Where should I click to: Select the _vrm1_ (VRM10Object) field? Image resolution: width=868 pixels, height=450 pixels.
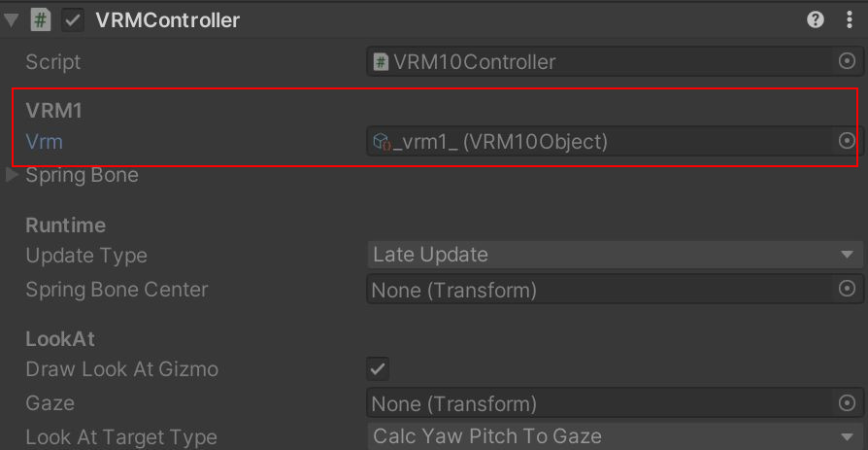599,141
